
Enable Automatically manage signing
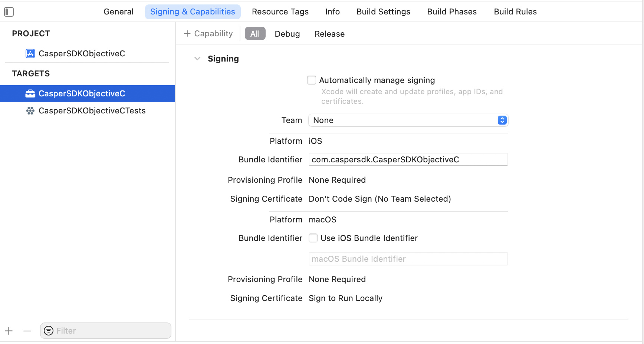click(312, 80)
